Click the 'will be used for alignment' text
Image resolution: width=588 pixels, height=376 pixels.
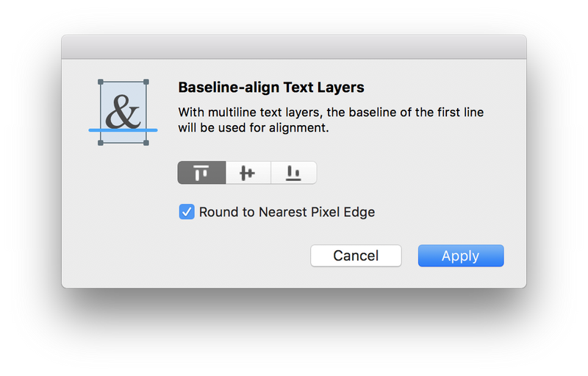tap(254, 127)
